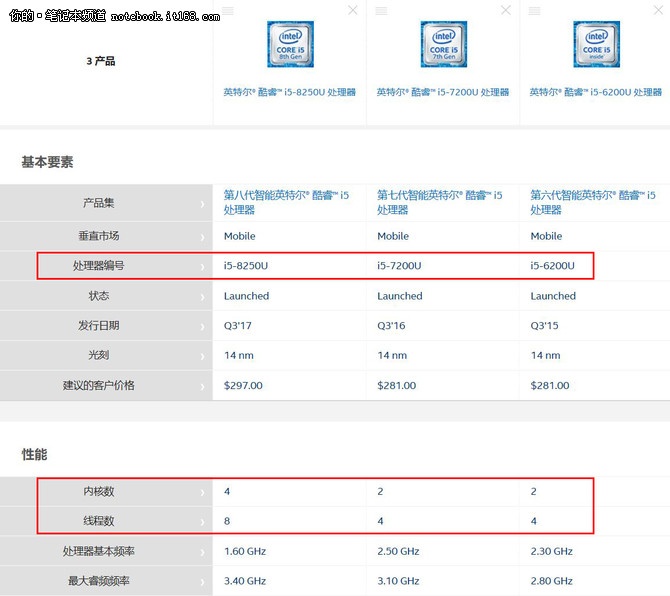Click the 处理器基本频率 row label
670x596 pixels.
(99, 551)
